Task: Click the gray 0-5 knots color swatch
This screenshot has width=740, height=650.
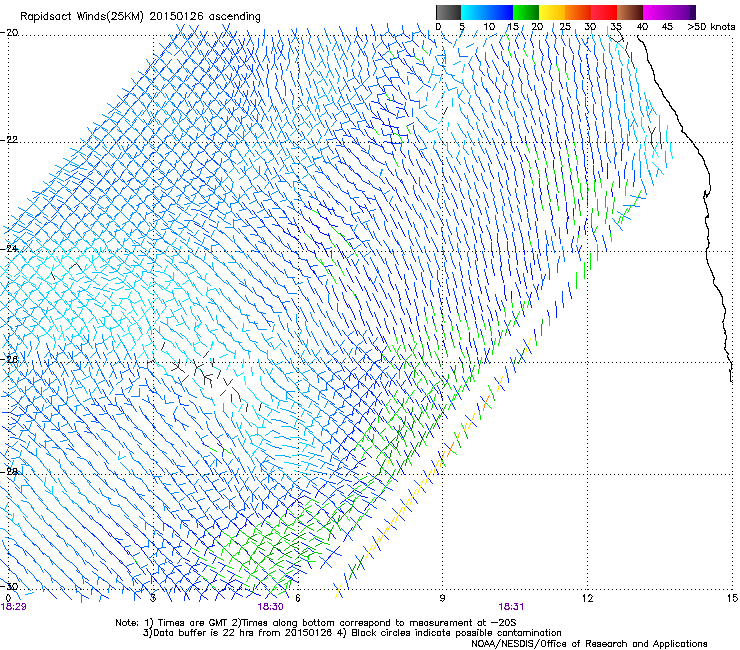Action: pos(448,12)
